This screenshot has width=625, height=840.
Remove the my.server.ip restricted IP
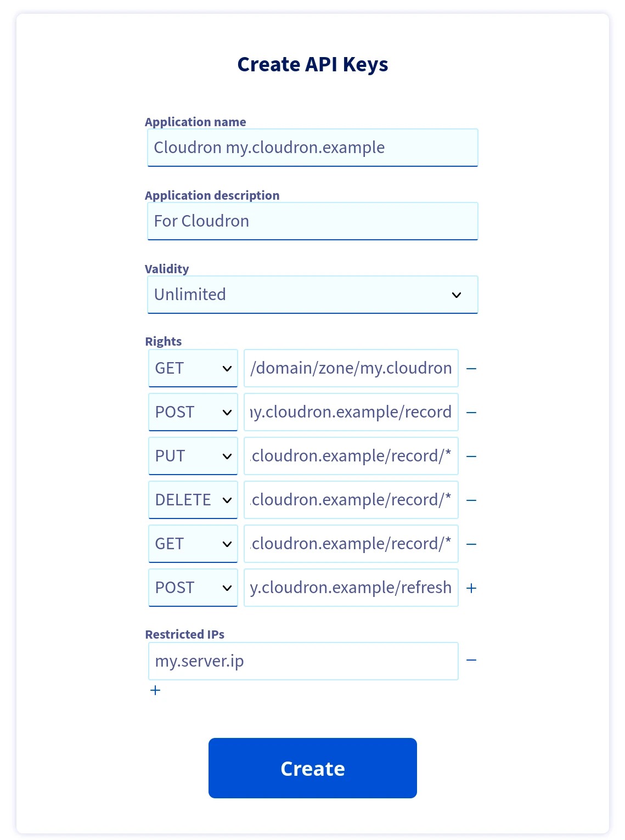(471, 661)
